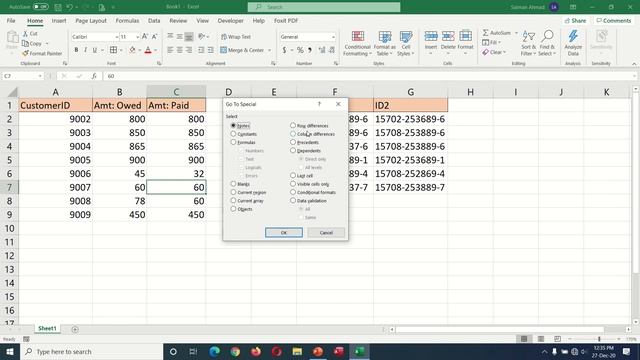640x360 pixels.
Task: Open Excel from the Windows taskbar
Action: [x=360, y=351]
